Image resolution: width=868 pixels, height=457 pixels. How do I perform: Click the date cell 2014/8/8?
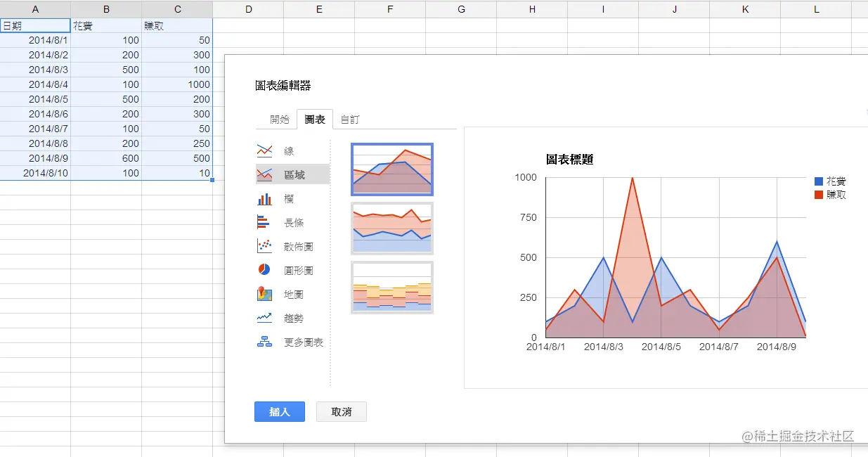point(35,143)
